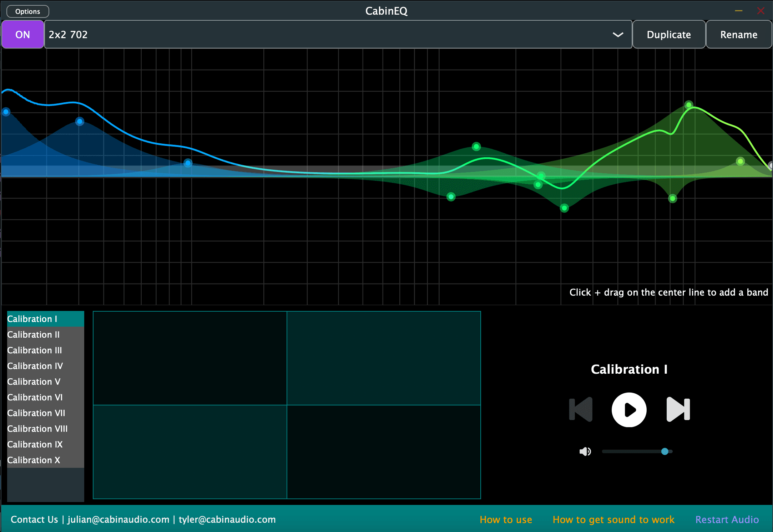Click the top-right quadrant of the 2x2 grid
The image size is (773, 532).
384,358
